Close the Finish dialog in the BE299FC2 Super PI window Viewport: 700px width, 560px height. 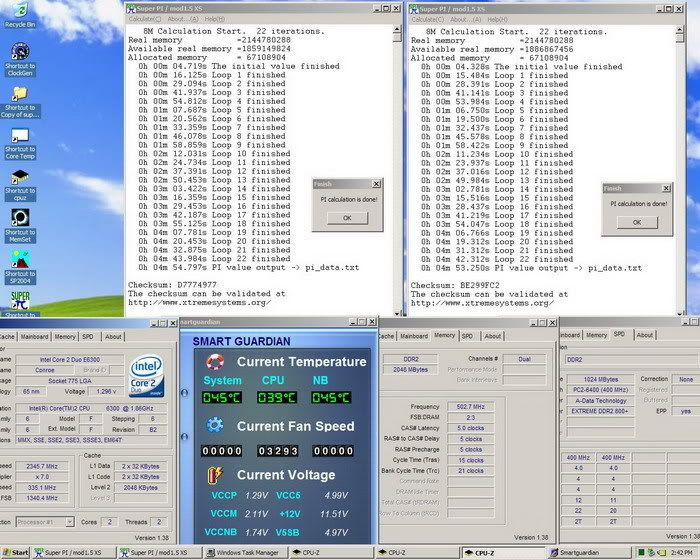666,188
